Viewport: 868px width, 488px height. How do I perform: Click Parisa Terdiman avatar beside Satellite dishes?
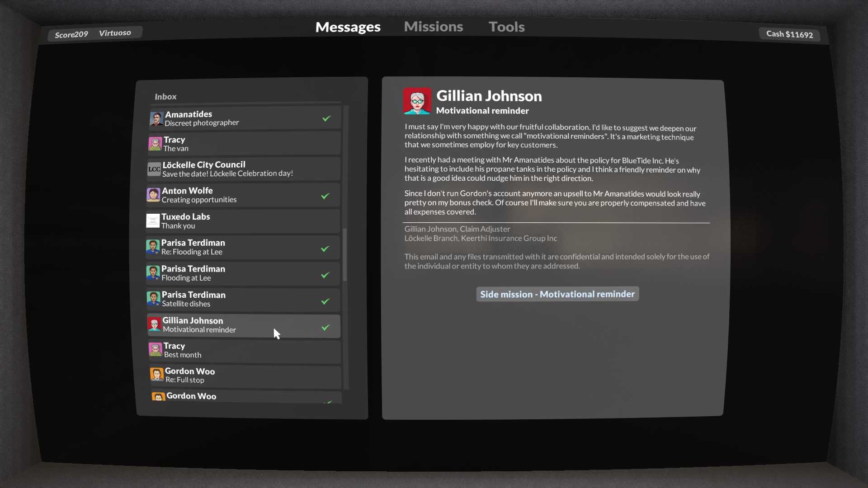point(153,299)
